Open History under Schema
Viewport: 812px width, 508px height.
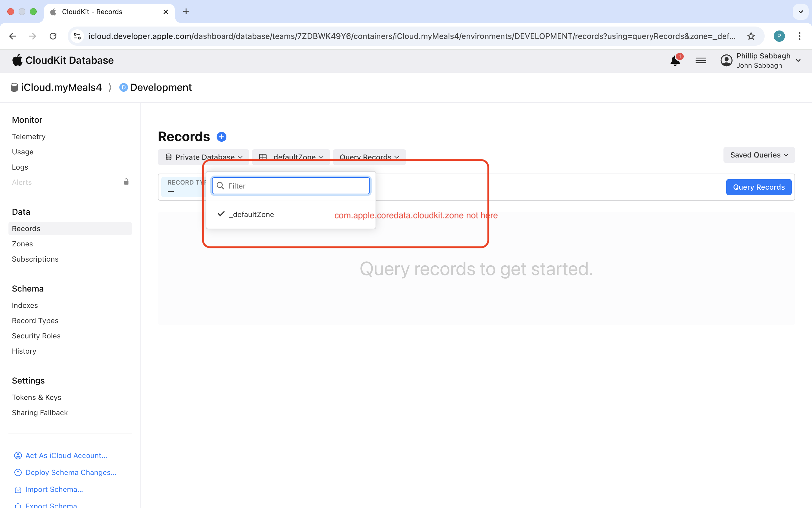click(24, 351)
